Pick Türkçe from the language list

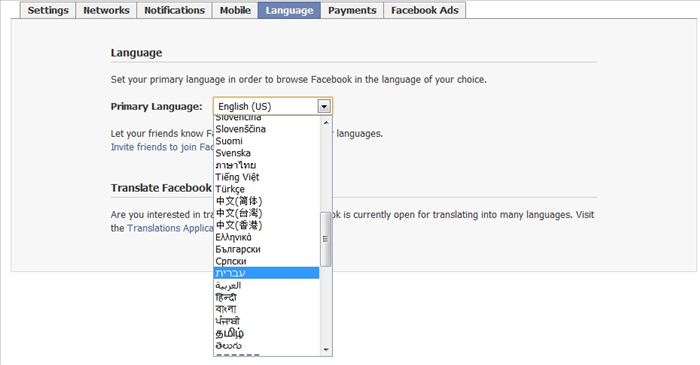coord(267,189)
